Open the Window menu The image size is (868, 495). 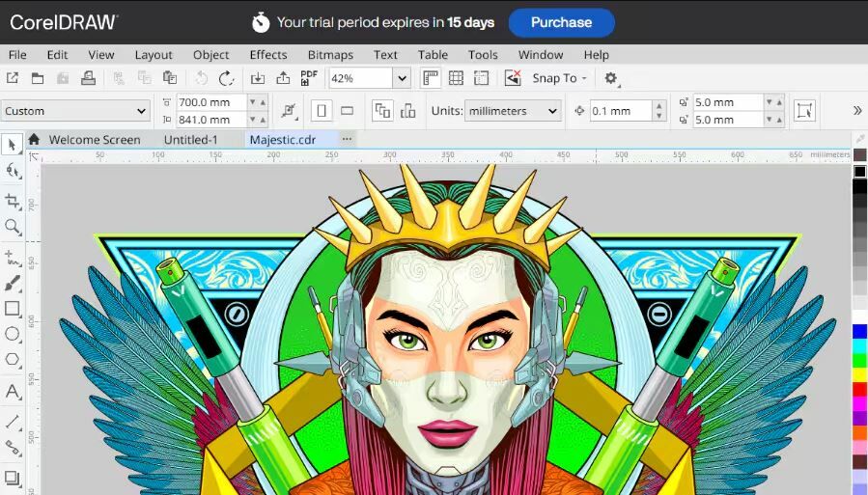click(541, 55)
